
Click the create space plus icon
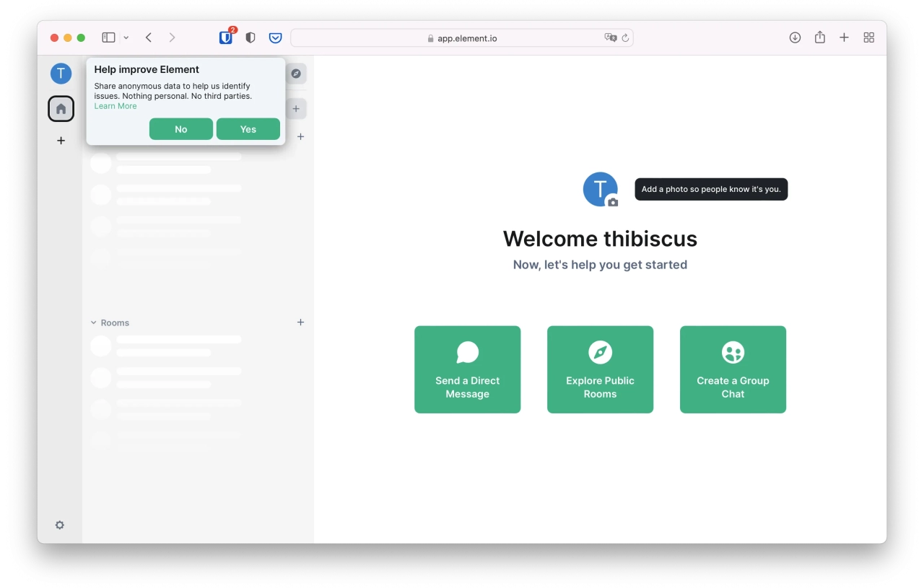click(61, 141)
